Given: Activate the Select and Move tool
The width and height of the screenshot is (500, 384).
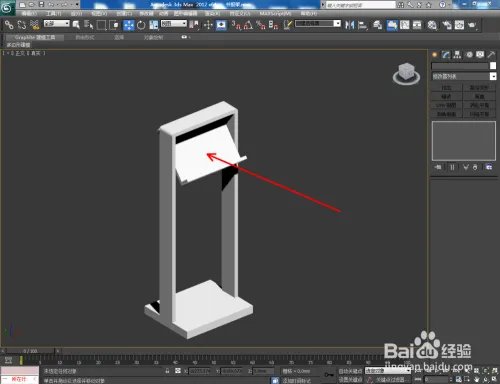Looking at the screenshot, I should [x=129, y=25].
